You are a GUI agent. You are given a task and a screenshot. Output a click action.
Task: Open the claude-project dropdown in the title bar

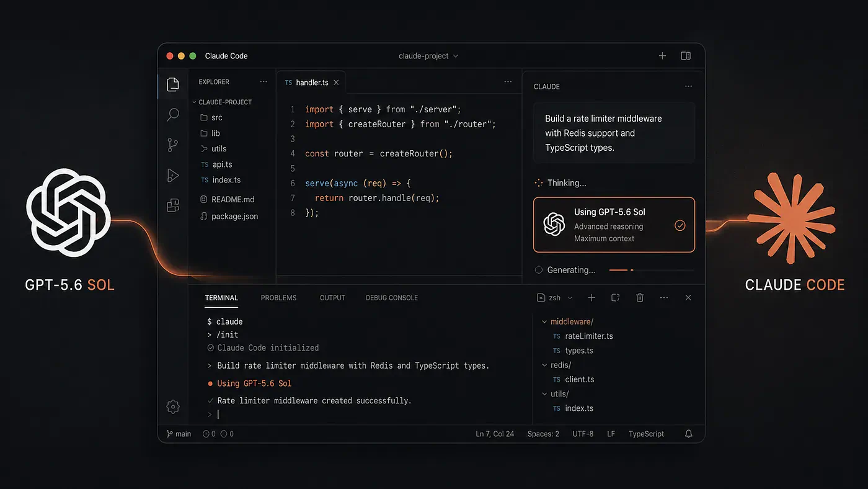click(x=428, y=56)
